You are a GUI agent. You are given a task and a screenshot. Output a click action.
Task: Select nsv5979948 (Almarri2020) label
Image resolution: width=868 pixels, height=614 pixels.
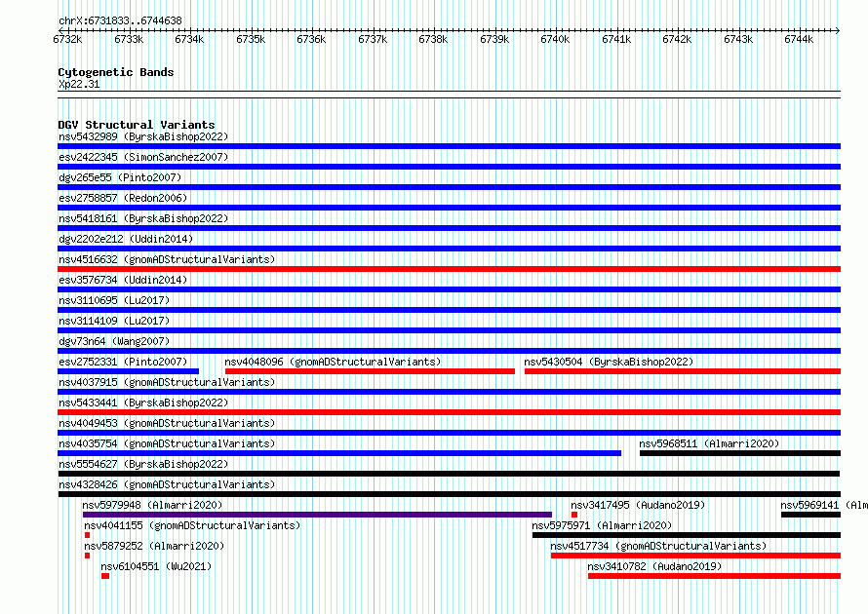152,505
